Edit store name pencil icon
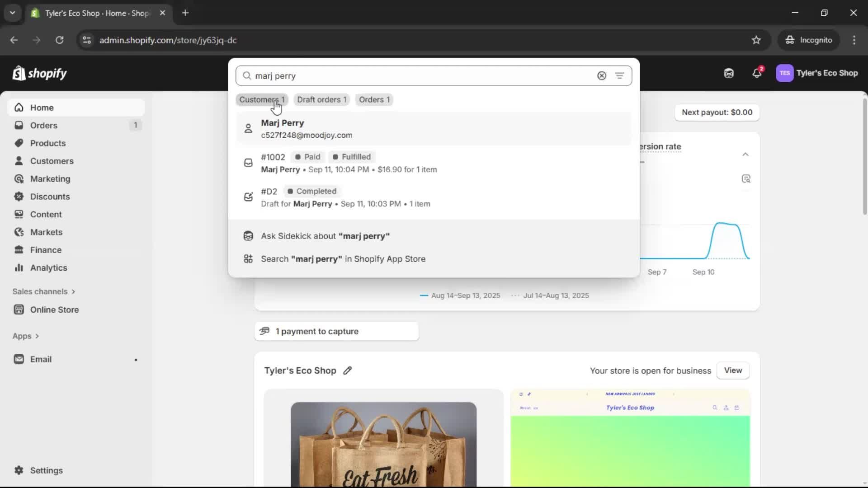The image size is (868, 488). coord(347,371)
